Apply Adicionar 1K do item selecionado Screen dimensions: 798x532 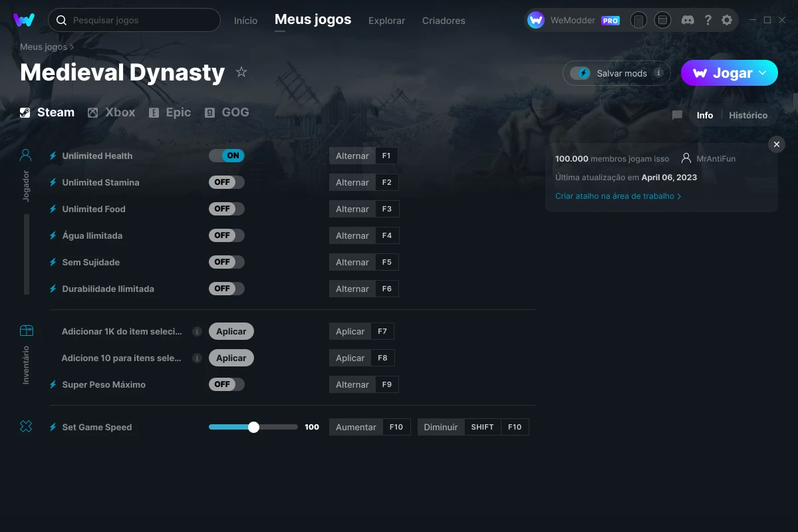[231, 331]
